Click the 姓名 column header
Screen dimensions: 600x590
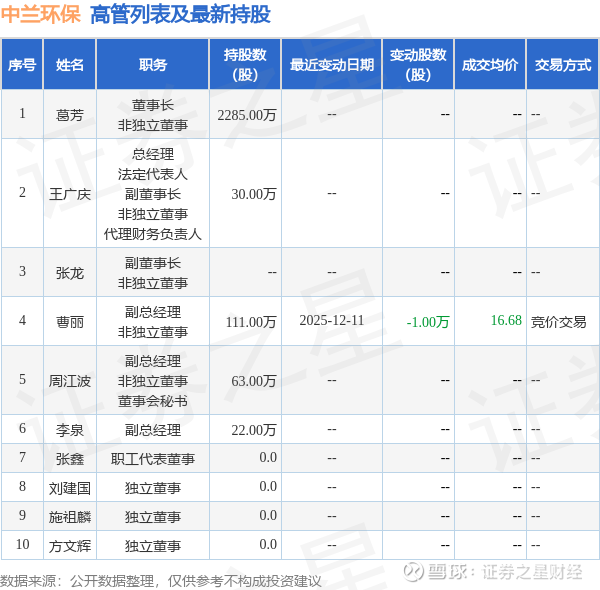click(70, 65)
